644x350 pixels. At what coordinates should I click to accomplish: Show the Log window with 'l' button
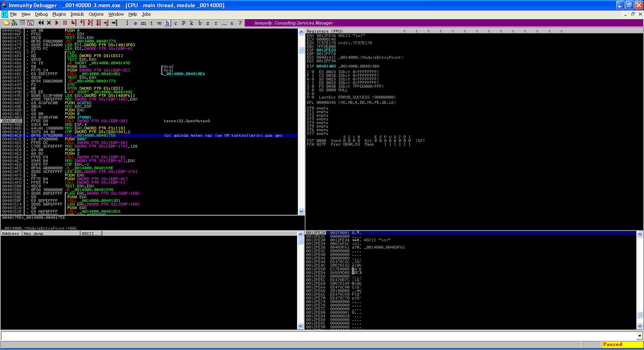click(127, 23)
